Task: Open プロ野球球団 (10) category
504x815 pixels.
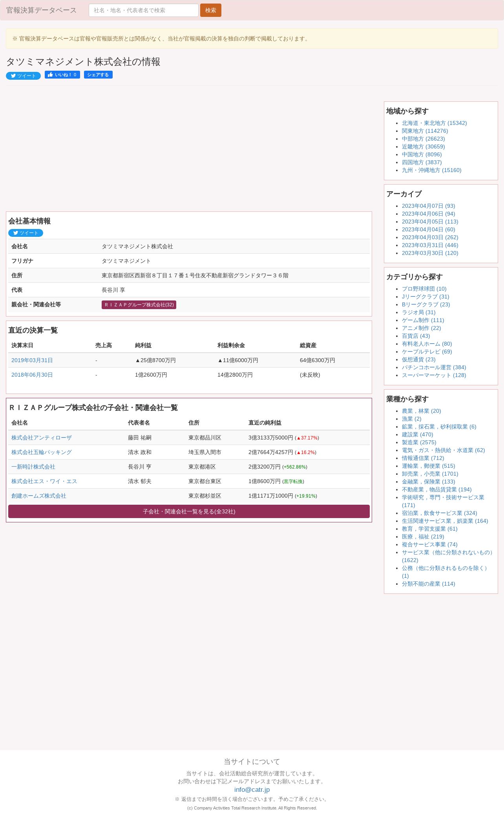Action: pos(424,289)
